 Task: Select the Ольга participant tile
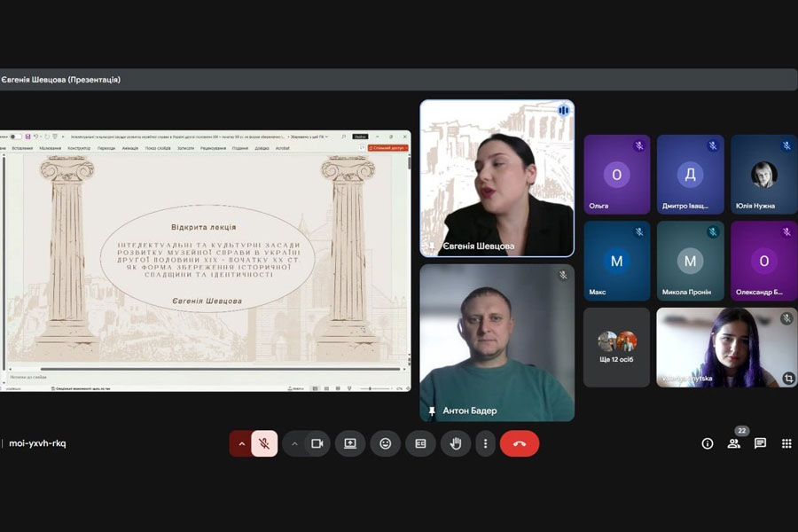[617, 174]
